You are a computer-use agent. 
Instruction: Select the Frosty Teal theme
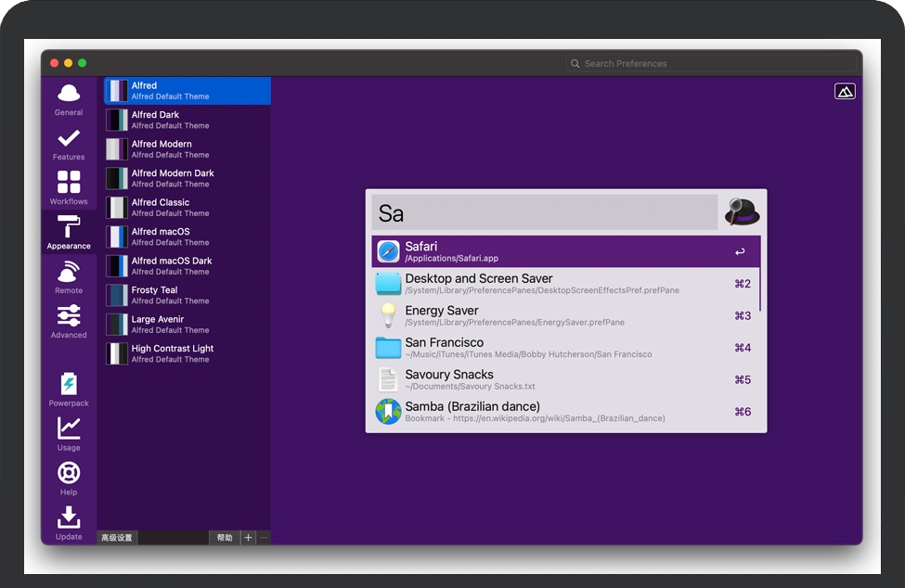point(187,295)
